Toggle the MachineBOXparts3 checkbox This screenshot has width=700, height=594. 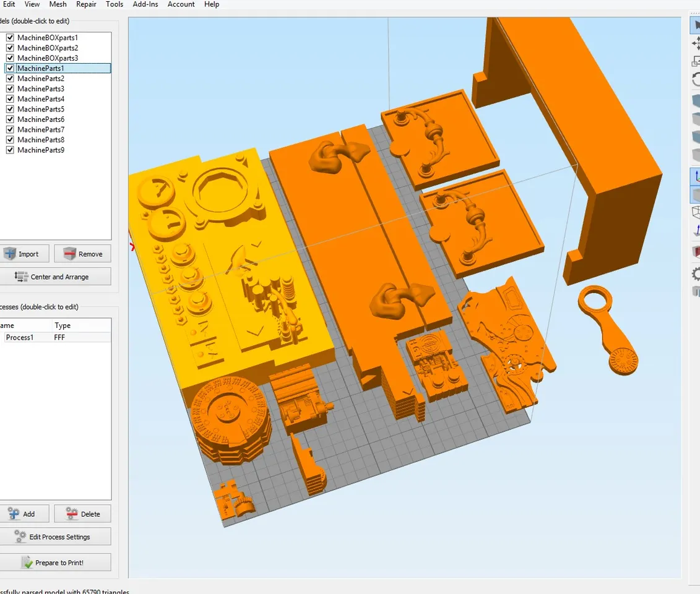[10, 58]
